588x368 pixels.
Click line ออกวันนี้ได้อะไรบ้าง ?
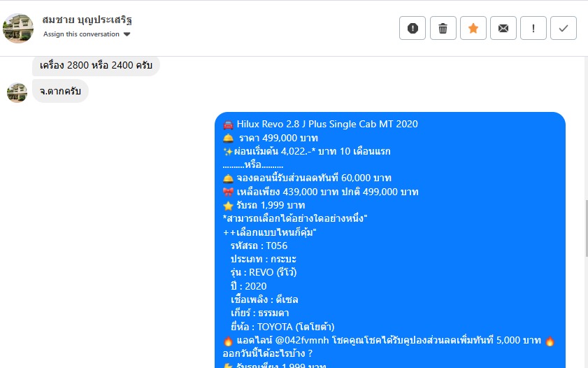268,353
